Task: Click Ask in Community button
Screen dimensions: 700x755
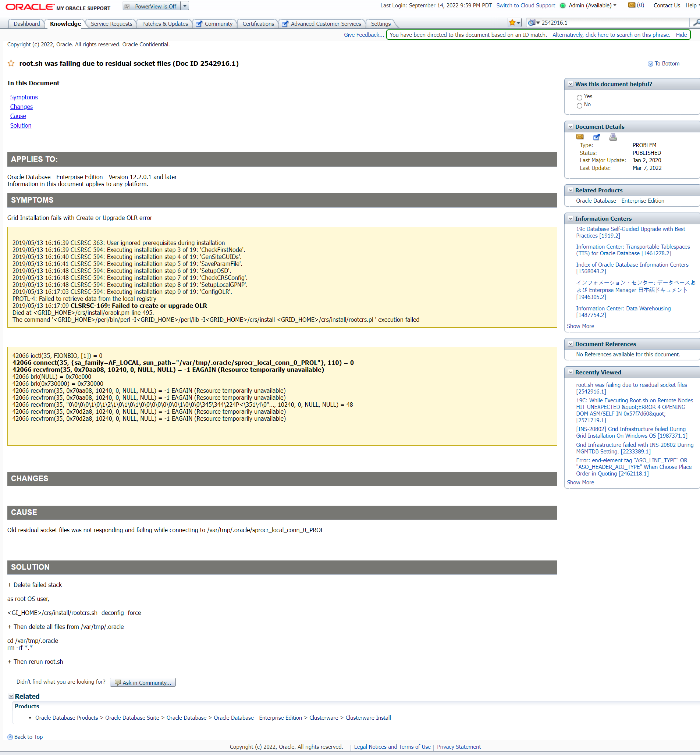Action: pyautogui.click(x=143, y=682)
